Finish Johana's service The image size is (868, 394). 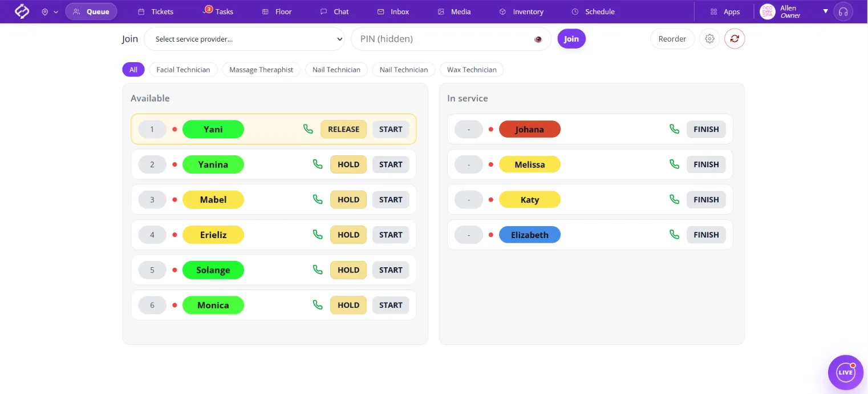tap(706, 129)
